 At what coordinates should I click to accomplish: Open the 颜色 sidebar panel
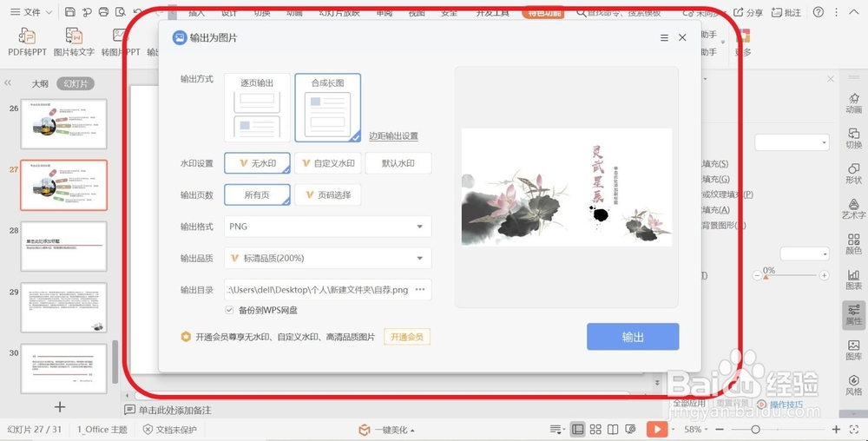pyautogui.click(x=853, y=244)
